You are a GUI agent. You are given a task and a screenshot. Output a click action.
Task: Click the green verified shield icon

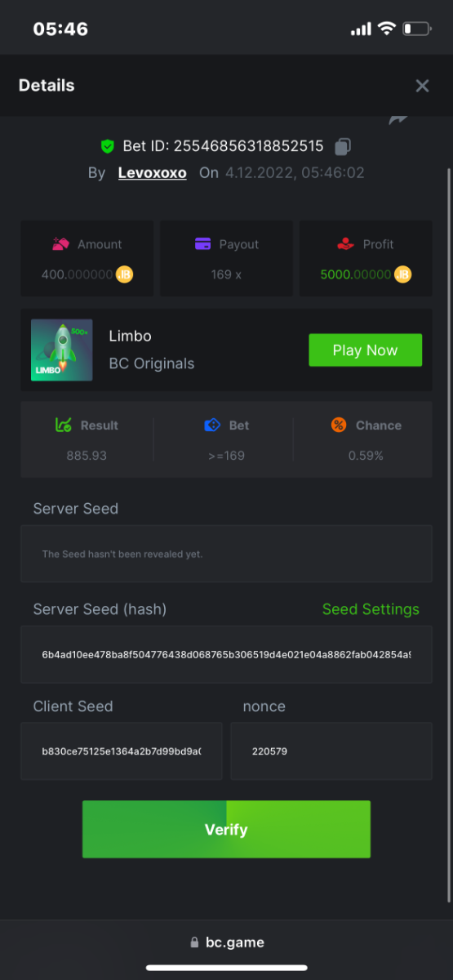[x=107, y=146]
